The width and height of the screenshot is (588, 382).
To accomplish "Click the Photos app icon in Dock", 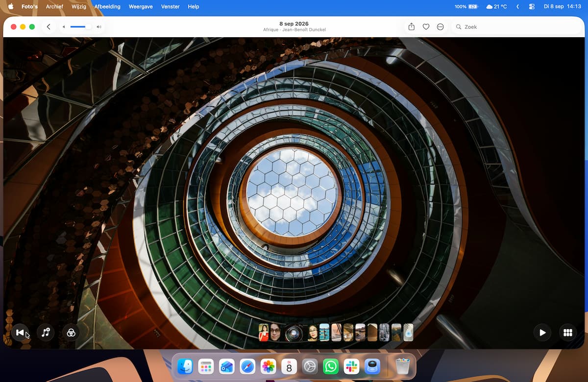I will click(x=269, y=366).
